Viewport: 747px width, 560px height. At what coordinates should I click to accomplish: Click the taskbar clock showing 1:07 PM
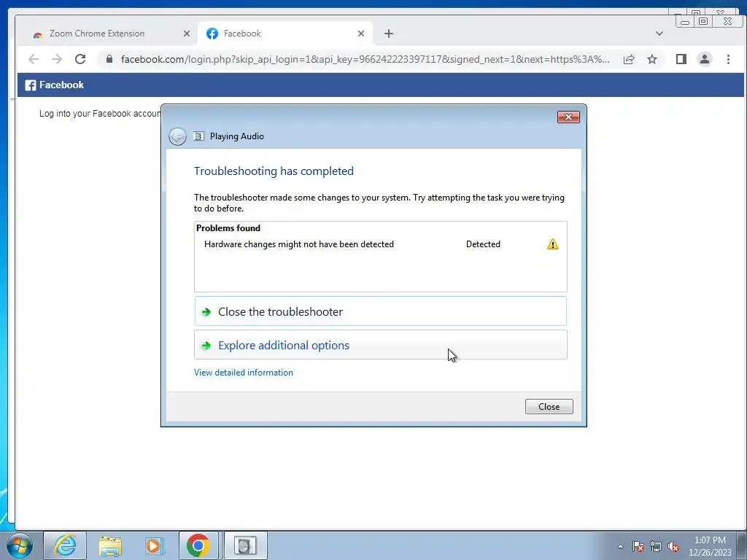click(x=710, y=546)
